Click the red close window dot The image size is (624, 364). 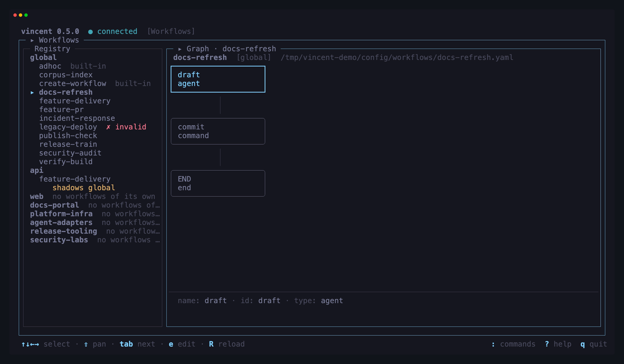(15, 15)
